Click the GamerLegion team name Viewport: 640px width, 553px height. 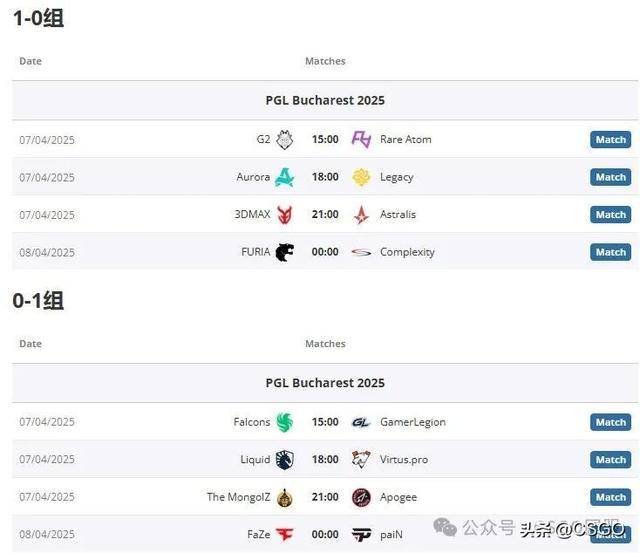pyautogui.click(x=413, y=422)
